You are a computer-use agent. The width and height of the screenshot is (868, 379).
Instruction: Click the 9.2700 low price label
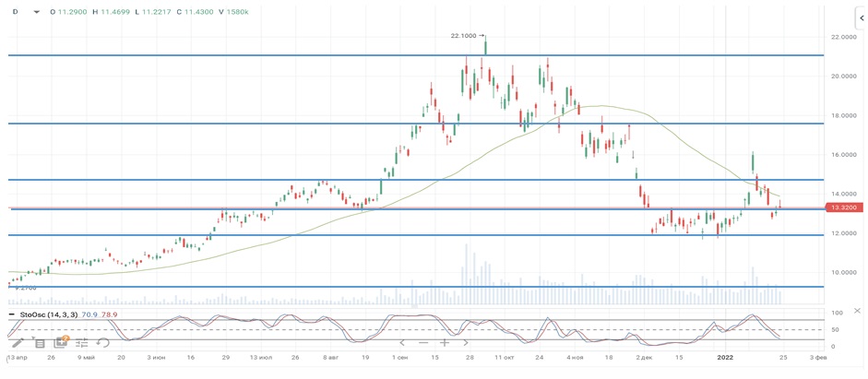(26, 289)
